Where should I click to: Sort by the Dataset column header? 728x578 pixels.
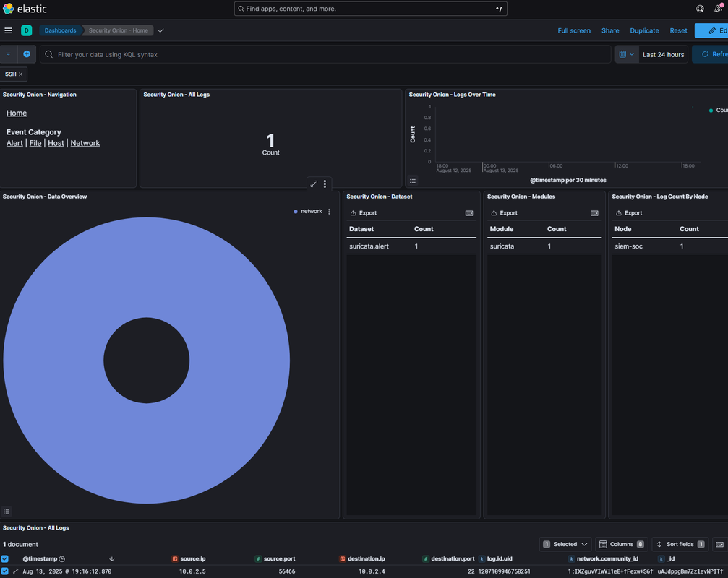click(361, 229)
